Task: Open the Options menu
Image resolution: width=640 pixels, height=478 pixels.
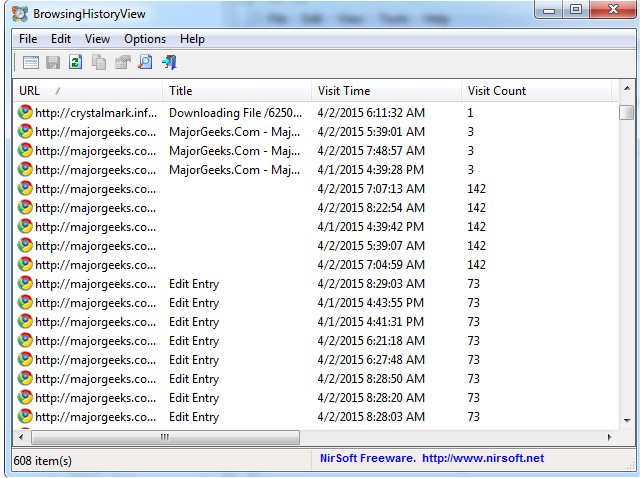Action: [x=145, y=39]
